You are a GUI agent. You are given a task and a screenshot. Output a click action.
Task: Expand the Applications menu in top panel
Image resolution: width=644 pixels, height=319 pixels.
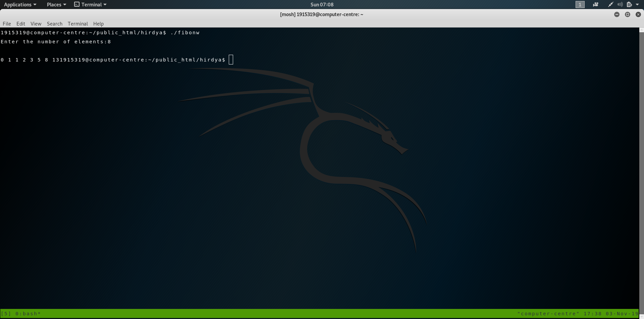tap(20, 4)
